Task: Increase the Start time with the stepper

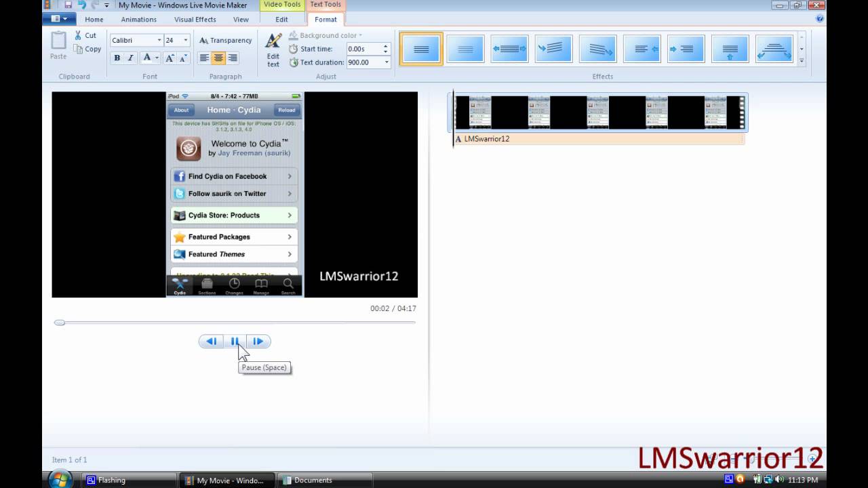Action: 386,46
